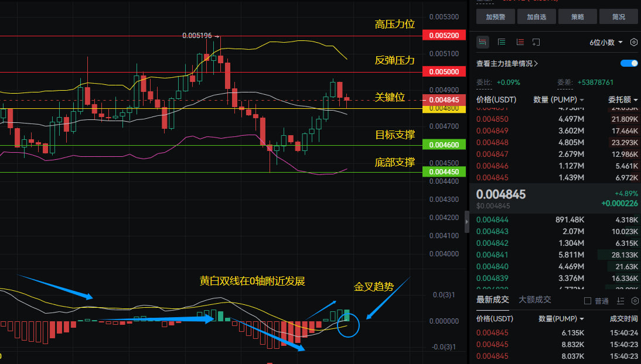This screenshot has width=641, height=364.
Task: Select combined buy and sell order book view
Action: point(483,42)
